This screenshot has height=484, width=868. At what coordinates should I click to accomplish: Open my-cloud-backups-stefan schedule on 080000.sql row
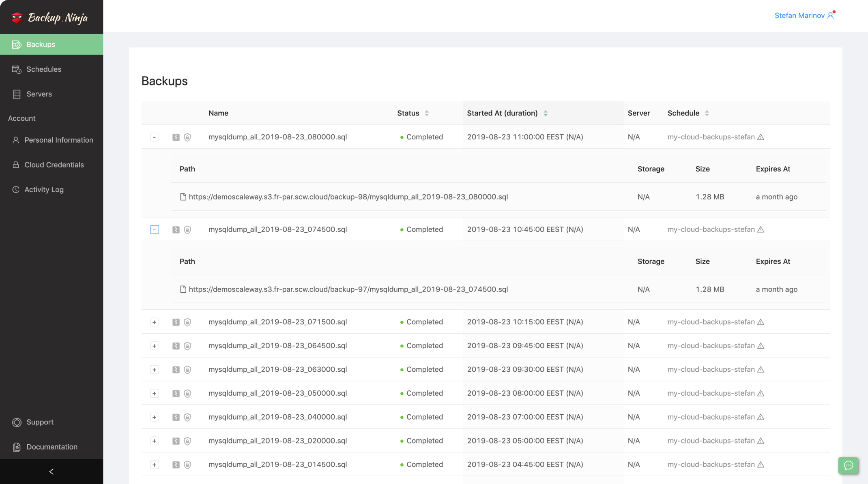coord(711,137)
